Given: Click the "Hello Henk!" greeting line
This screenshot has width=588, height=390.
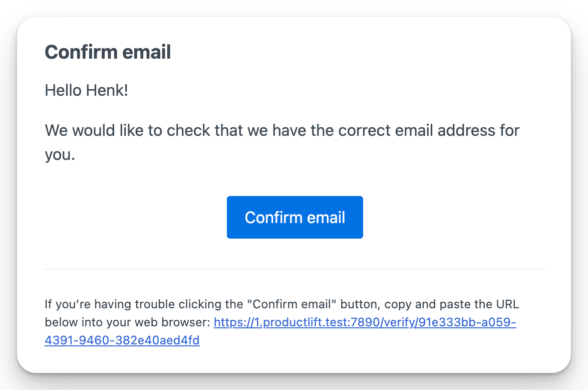Looking at the screenshot, I should point(86,91).
